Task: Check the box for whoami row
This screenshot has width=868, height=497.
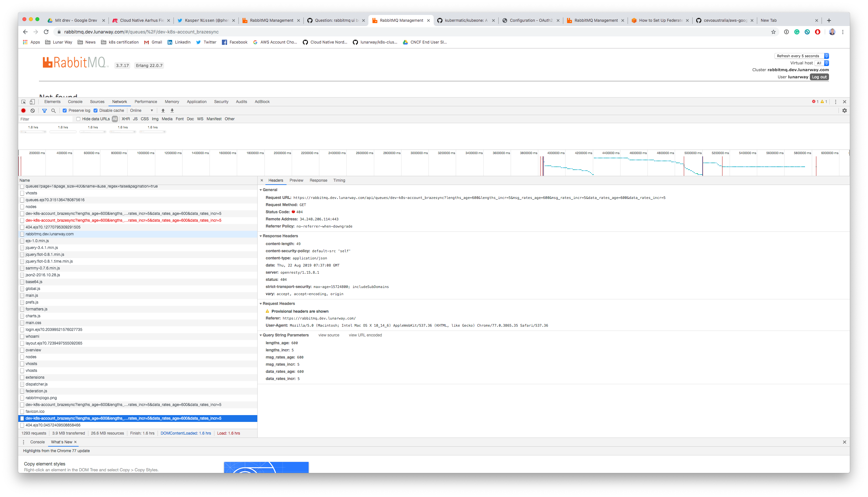Action: 22,336
